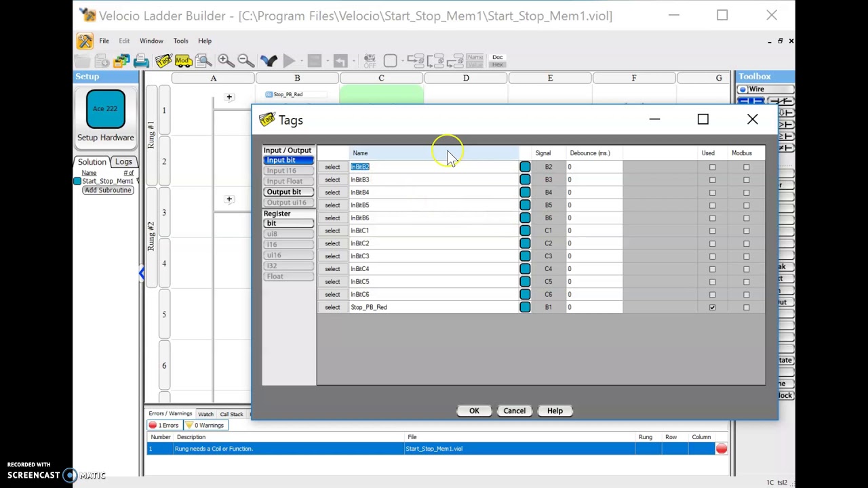This screenshot has height=488, width=868.
Task: Click the InBitB2 name input field
Action: coord(433,167)
